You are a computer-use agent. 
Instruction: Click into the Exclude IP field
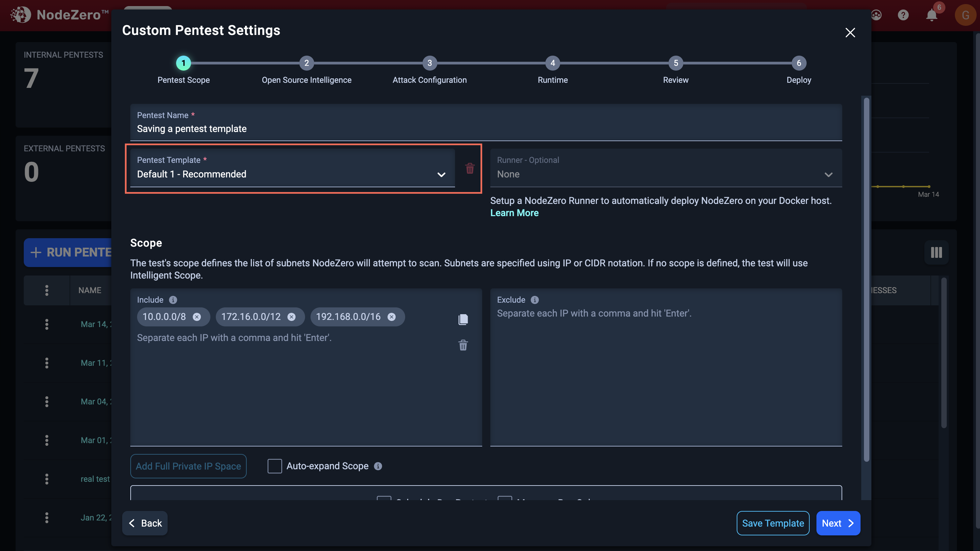pyautogui.click(x=666, y=367)
